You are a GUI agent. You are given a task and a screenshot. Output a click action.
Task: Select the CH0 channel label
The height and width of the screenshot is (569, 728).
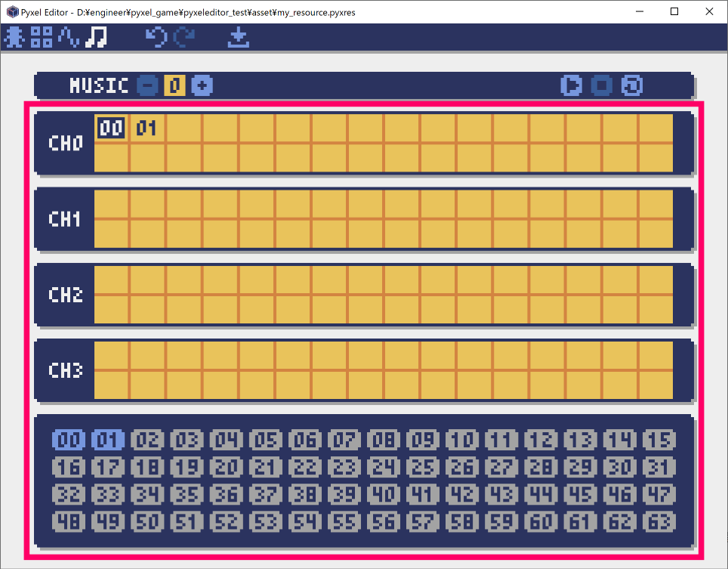pos(66,143)
